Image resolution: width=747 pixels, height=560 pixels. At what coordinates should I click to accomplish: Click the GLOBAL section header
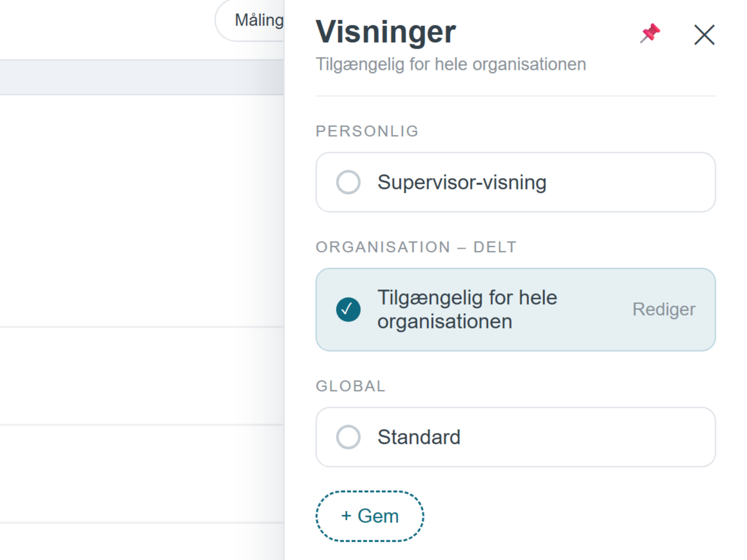pos(351,386)
